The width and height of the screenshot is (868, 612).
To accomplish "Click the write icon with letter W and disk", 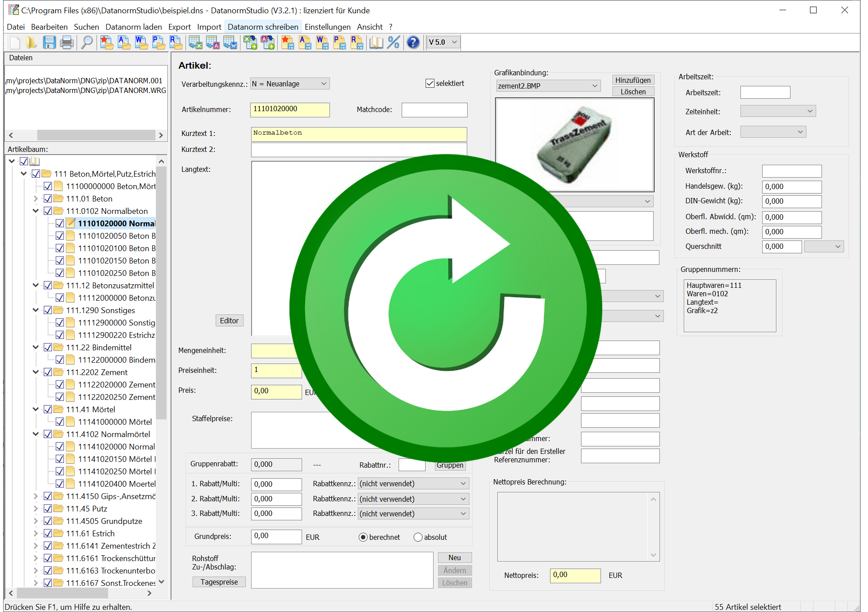I will (x=322, y=43).
